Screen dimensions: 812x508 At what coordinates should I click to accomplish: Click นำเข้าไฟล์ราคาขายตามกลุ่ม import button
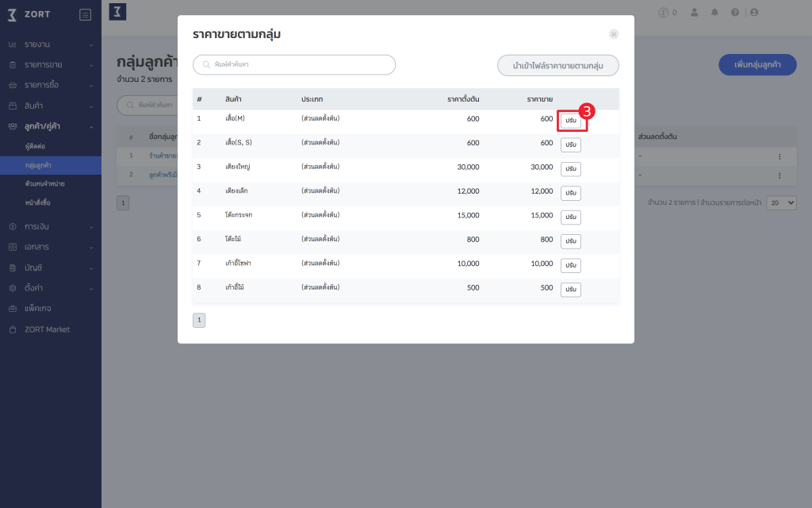[x=557, y=66]
